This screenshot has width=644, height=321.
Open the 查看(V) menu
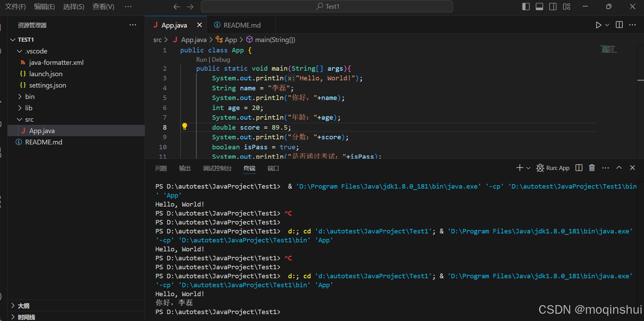[x=103, y=7]
